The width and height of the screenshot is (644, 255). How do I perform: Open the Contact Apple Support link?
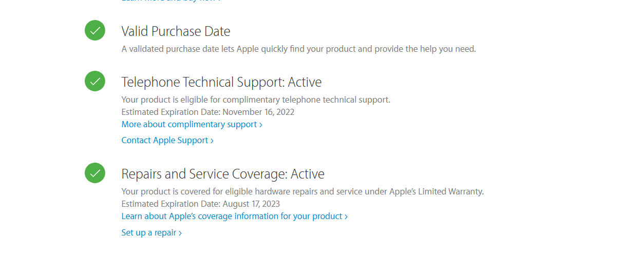(165, 141)
